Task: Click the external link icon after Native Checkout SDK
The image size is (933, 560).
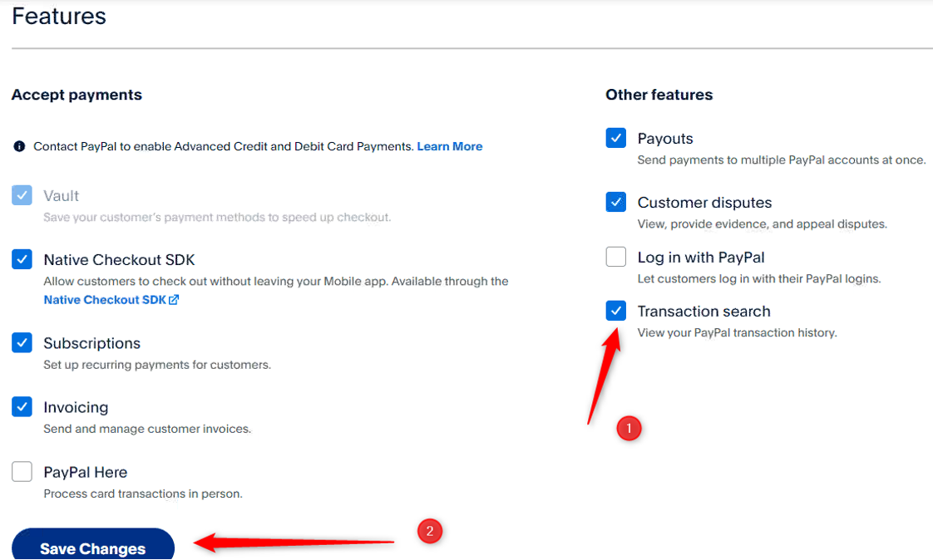Action: coord(174,300)
